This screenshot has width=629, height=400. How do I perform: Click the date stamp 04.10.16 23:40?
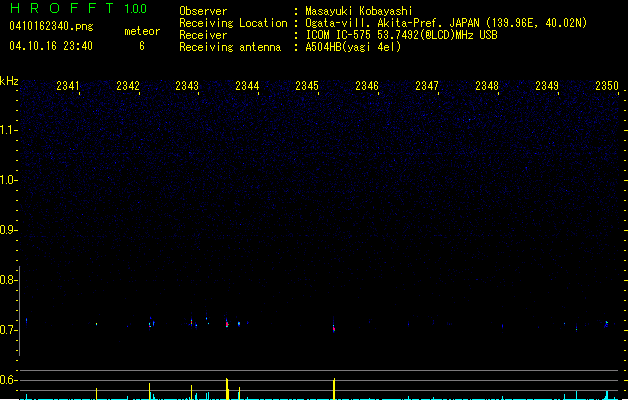(x=51, y=46)
